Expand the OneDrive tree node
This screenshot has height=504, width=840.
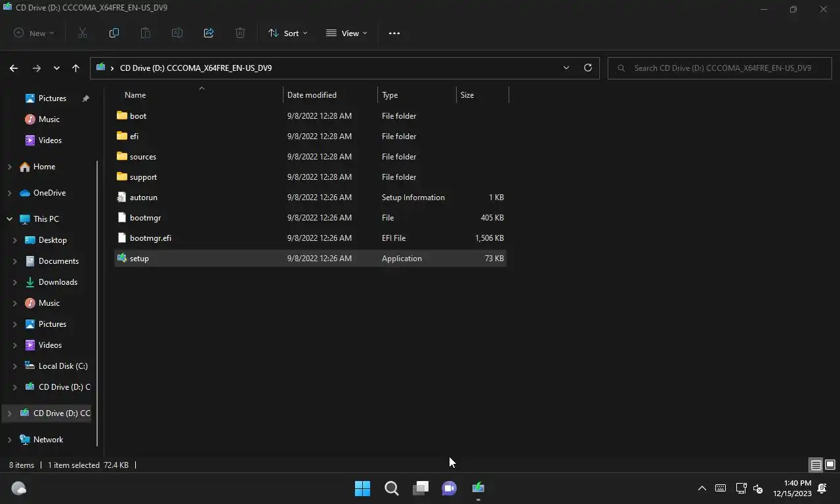pos(9,193)
